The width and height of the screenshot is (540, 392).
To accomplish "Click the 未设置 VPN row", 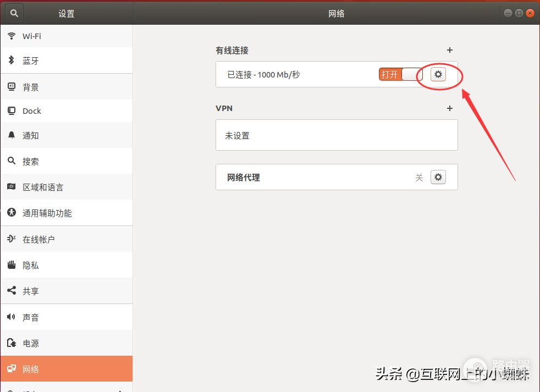I will pyautogui.click(x=336, y=135).
